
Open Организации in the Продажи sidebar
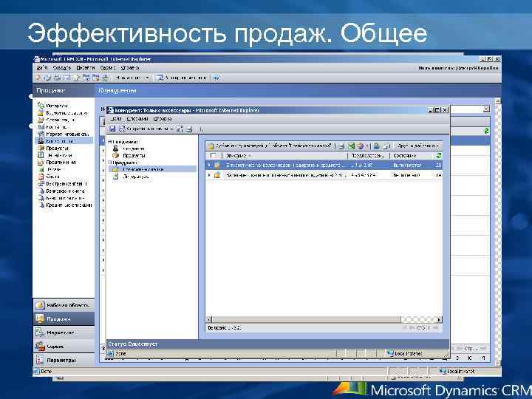tap(57, 120)
